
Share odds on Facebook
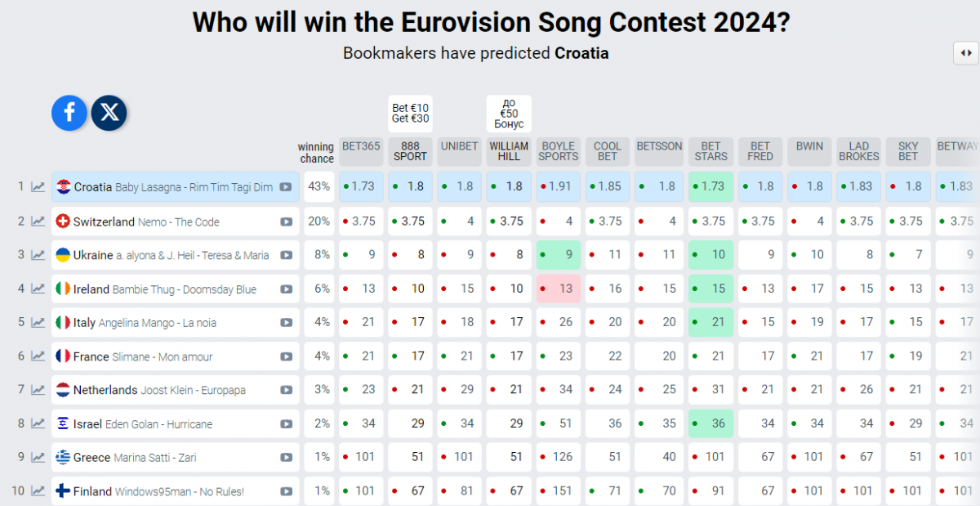tap(69, 113)
